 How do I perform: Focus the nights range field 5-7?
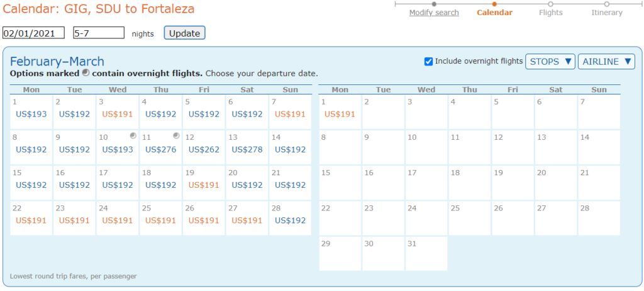tap(99, 33)
